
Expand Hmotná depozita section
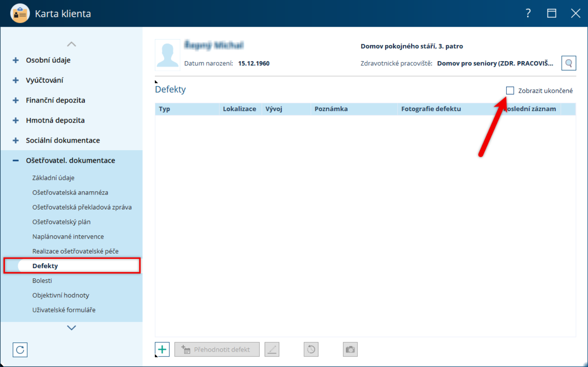click(16, 120)
